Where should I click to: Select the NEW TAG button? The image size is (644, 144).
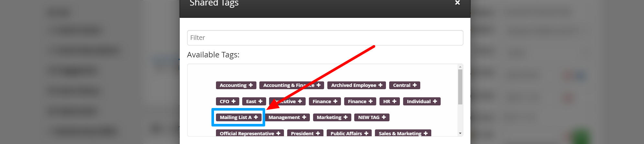pyautogui.click(x=372, y=117)
